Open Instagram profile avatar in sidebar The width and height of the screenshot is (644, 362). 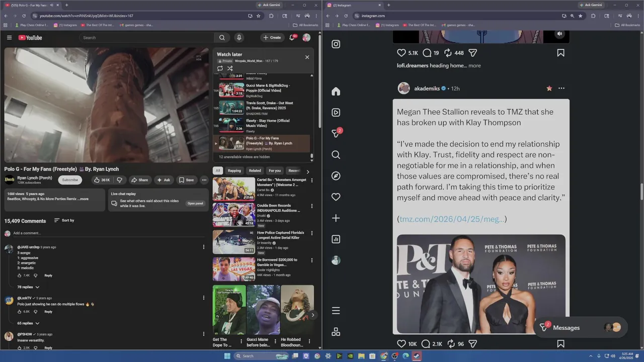(336, 260)
